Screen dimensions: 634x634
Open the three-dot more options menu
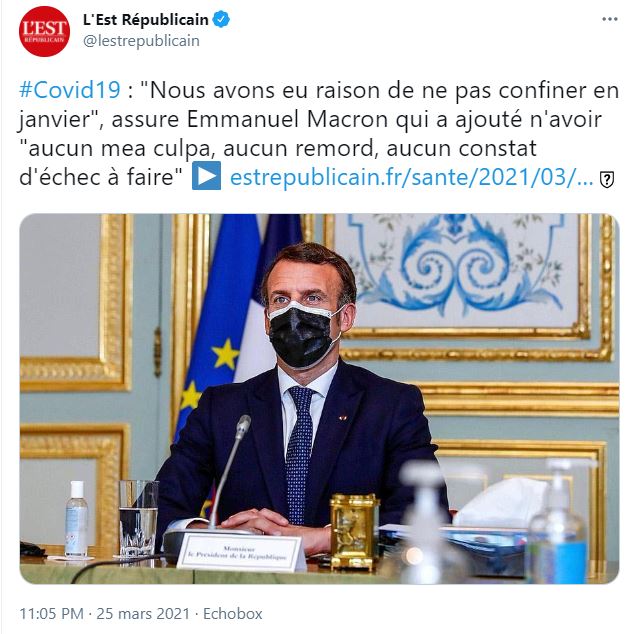[610, 19]
